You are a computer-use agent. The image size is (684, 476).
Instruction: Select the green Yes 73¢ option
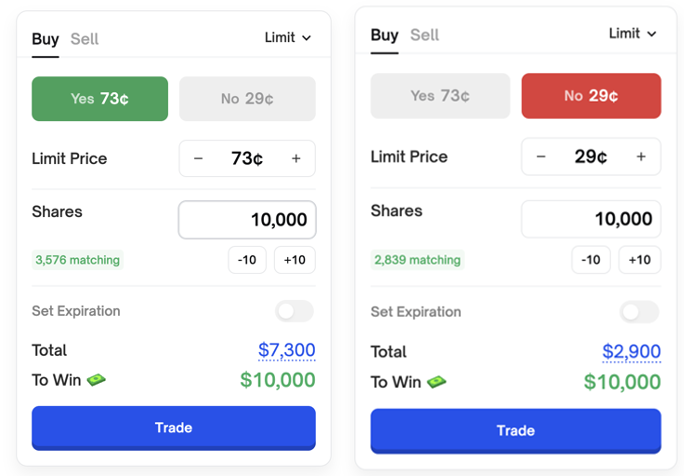point(100,99)
